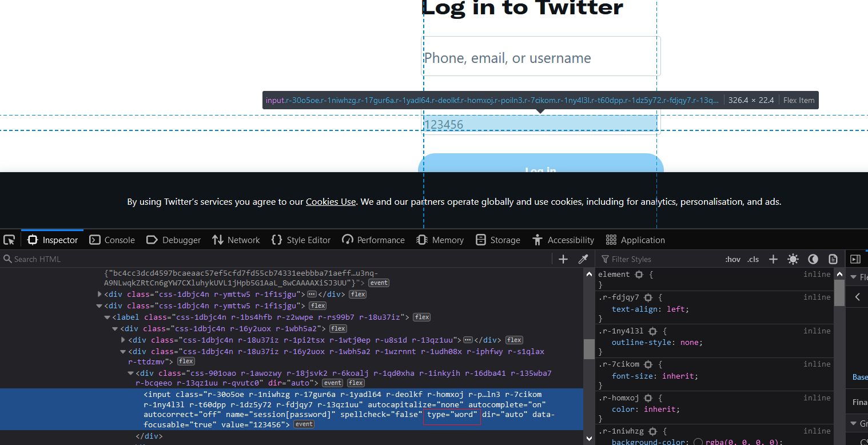Click the event badge after A9NLwqk text
This screenshot has width=868, height=445.
coord(379,283)
